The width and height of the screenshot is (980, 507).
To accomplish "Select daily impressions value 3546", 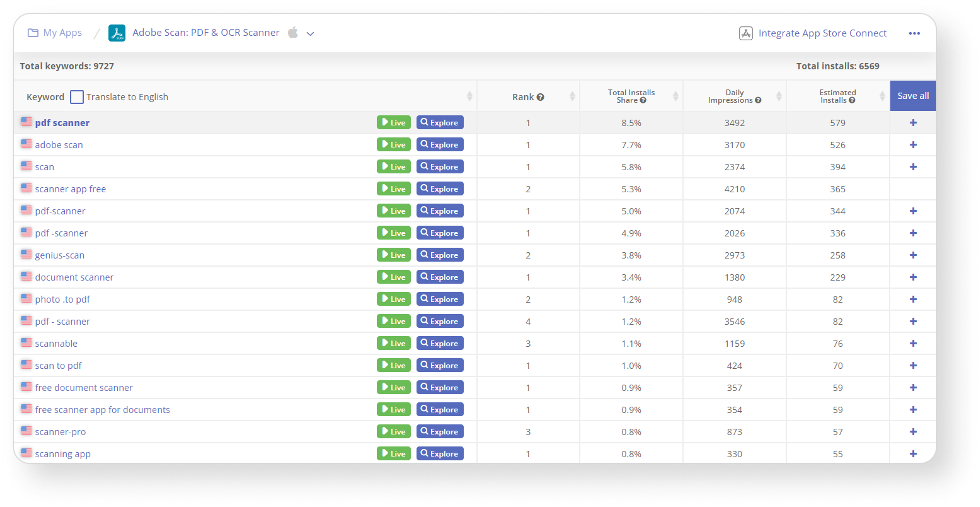I will (x=734, y=321).
